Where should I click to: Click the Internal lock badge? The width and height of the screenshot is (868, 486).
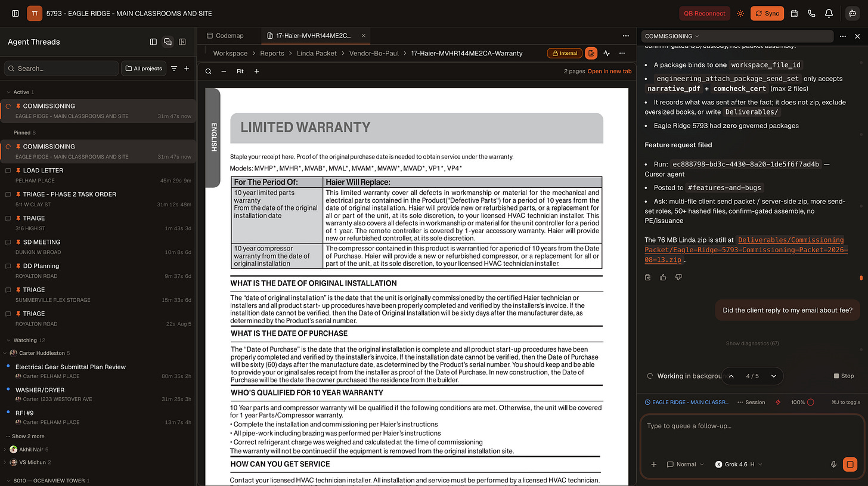(564, 53)
